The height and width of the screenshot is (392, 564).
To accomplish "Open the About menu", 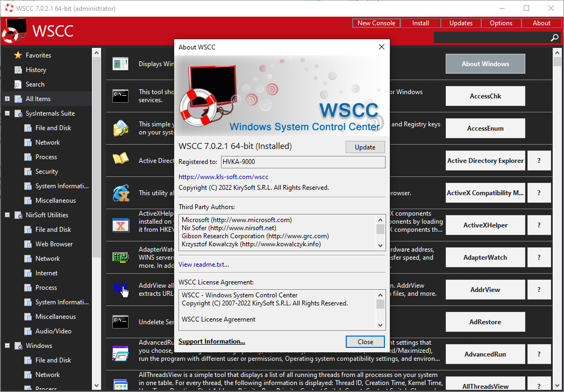I will 541,23.
